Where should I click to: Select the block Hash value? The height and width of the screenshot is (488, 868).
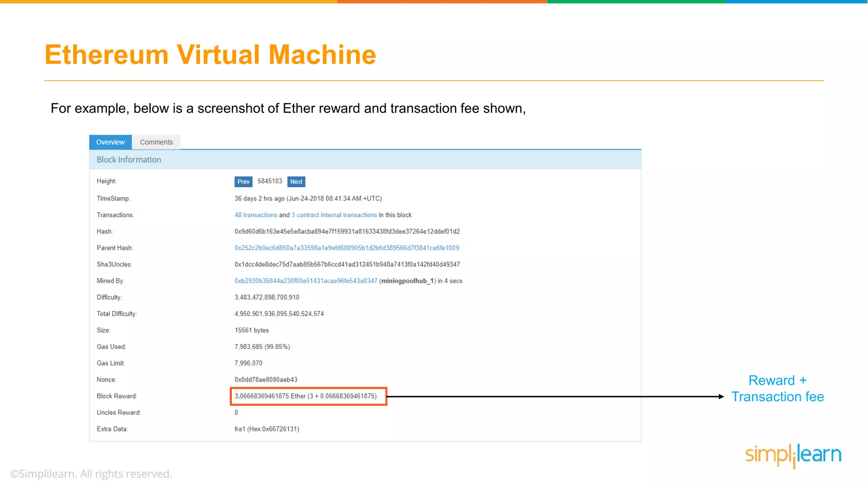[x=347, y=232]
